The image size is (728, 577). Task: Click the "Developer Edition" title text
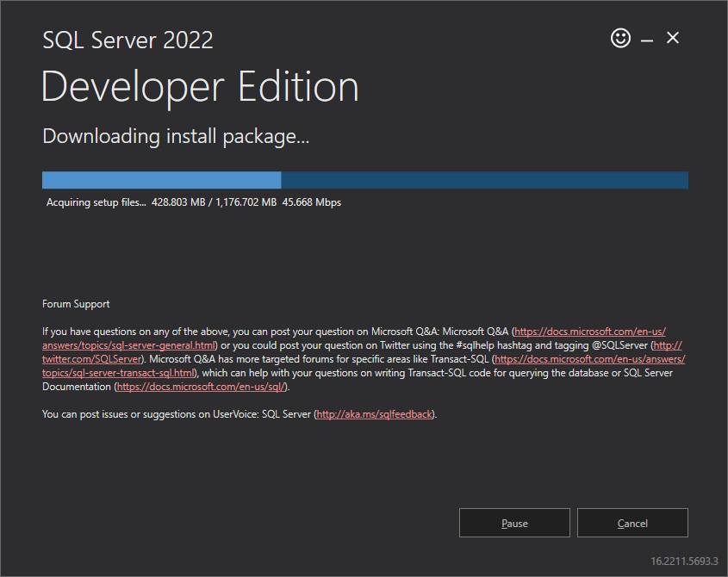[200, 88]
